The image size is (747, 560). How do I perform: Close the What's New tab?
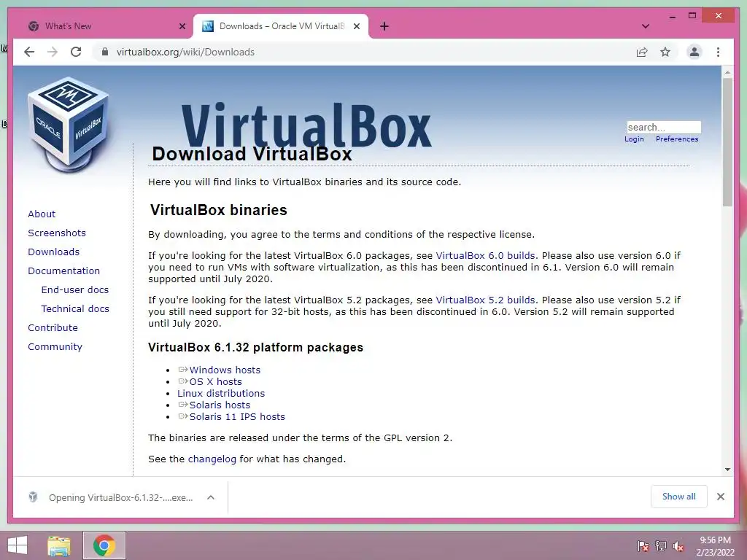[x=182, y=26]
